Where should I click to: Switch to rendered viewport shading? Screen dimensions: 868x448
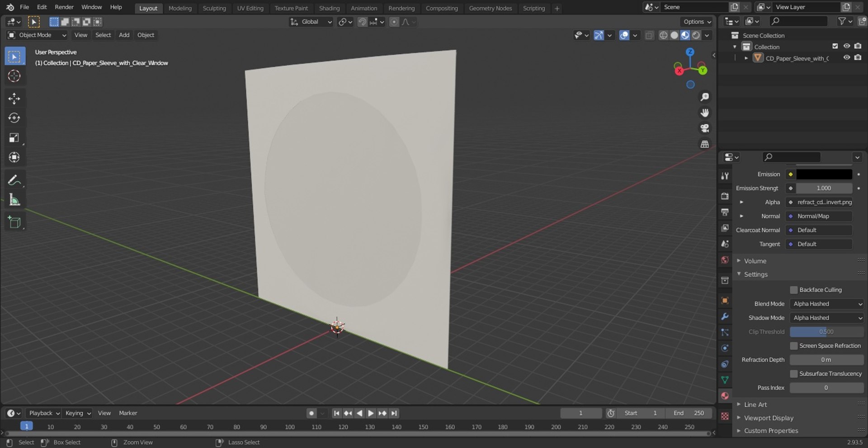pyautogui.click(x=696, y=35)
